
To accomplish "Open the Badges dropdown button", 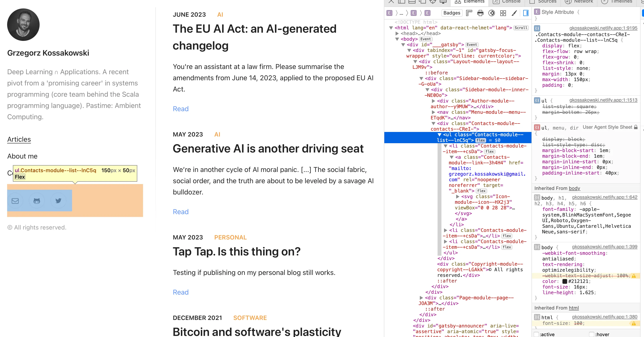I will pyautogui.click(x=451, y=13).
